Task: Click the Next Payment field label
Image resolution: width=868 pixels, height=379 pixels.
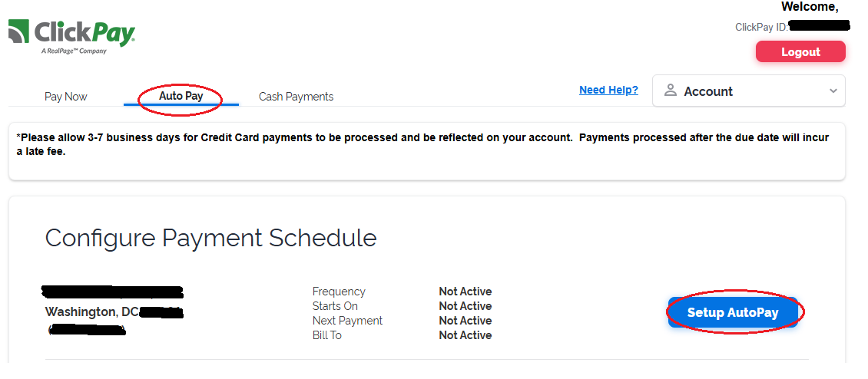Action: point(347,321)
